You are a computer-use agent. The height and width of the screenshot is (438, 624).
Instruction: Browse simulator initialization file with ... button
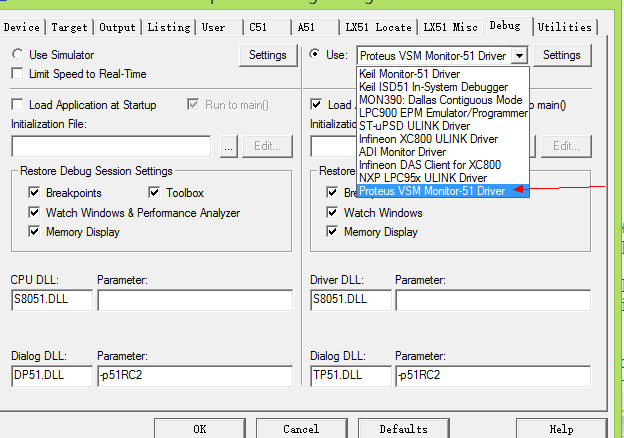[228, 146]
